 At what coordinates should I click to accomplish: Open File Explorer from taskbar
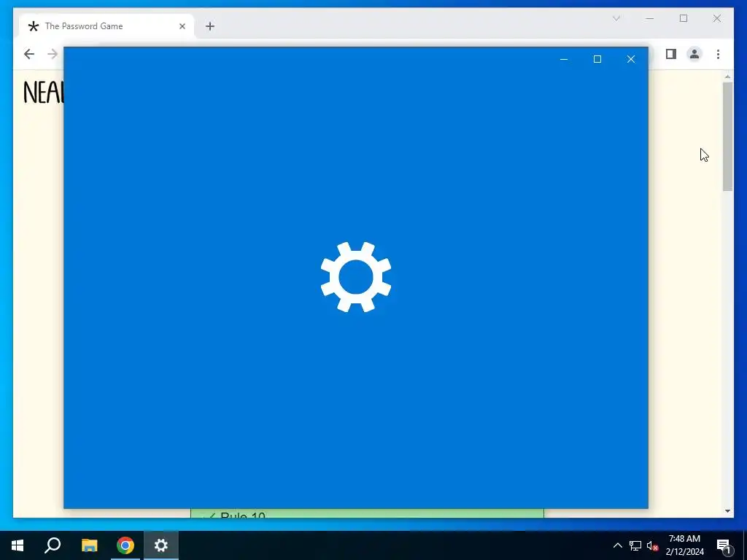89,545
